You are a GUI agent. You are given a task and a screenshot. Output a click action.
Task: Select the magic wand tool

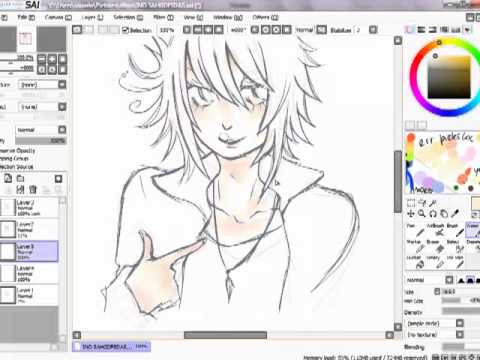coord(433,203)
